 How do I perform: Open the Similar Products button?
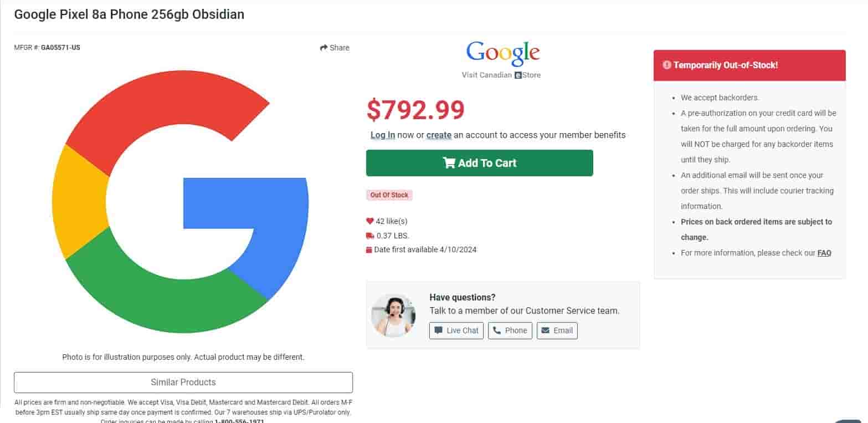point(183,383)
